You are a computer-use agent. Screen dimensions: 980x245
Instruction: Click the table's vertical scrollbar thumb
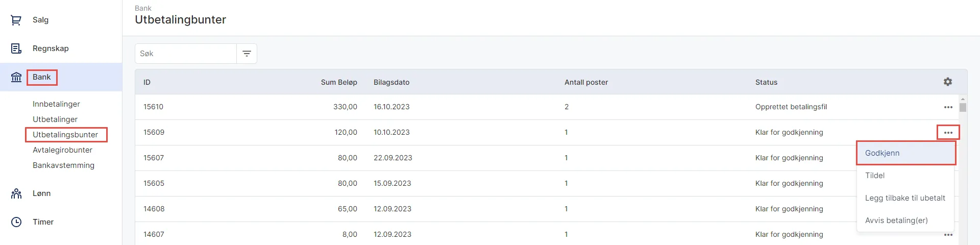[x=963, y=107]
